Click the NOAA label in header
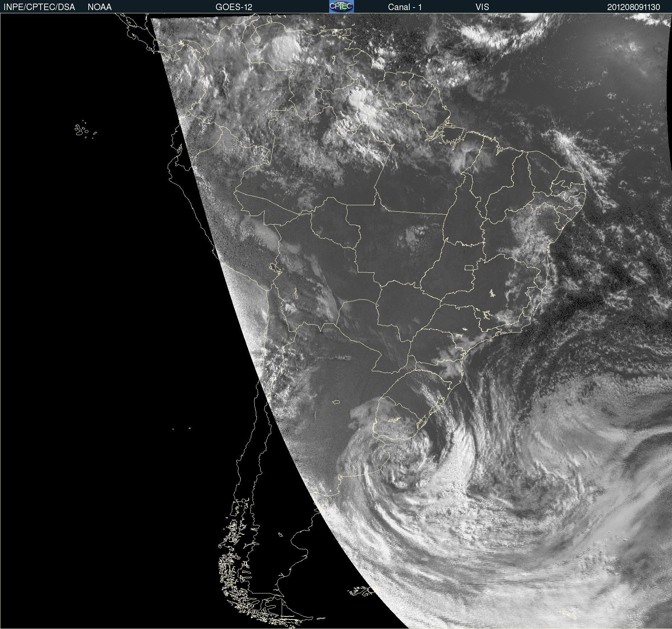The height and width of the screenshot is (629, 672). pyautogui.click(x=100, y=7)
